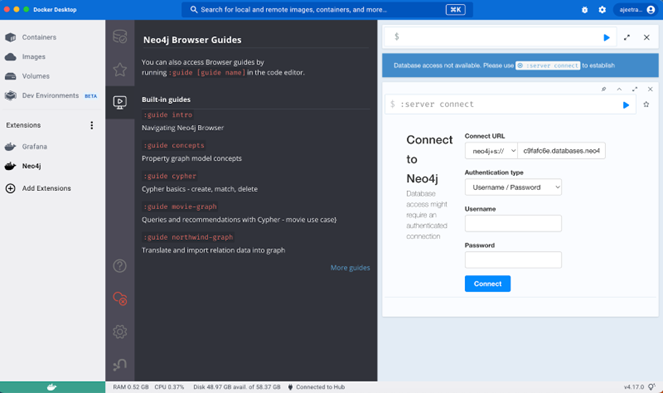Collapse the server connect frame
This screenshot has width=663, height=393.
[619, 89]
